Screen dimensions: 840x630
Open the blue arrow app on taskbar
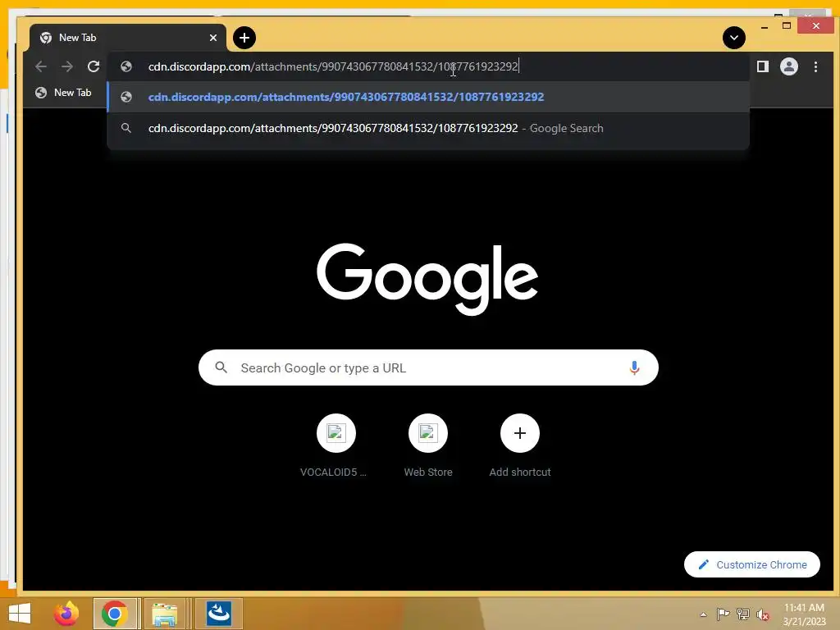218,614
